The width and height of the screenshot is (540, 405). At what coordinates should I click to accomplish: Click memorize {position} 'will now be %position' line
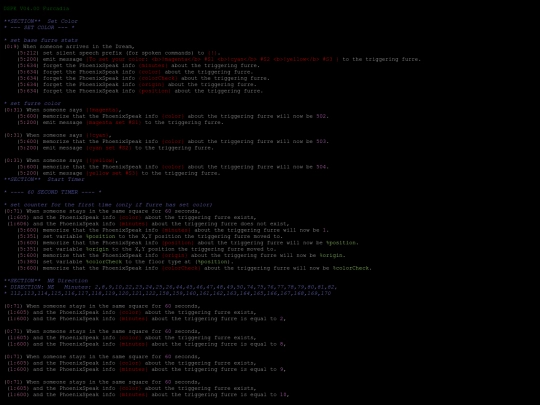tap(188, 243)
